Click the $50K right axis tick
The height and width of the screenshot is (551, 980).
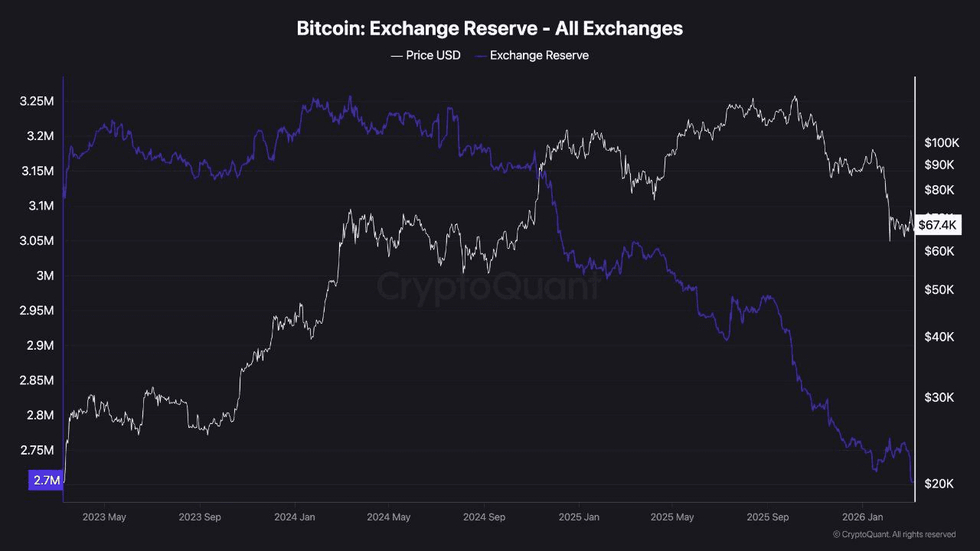[939, 290]
